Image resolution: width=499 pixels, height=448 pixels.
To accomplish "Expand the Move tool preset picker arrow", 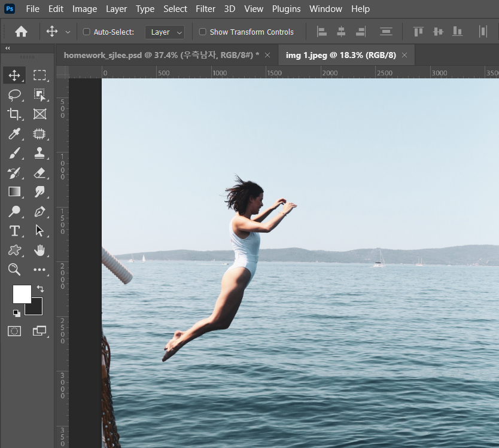I will tap(68, 32).
